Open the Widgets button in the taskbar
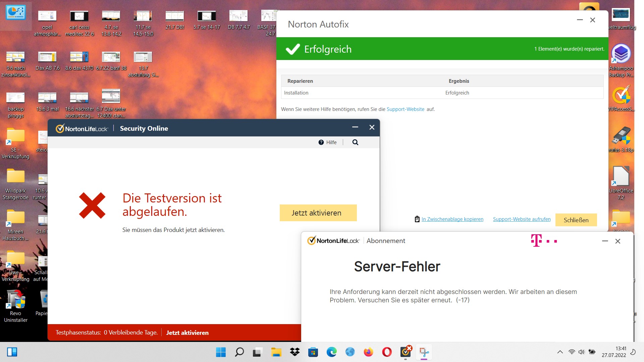The image size is (644, 362). click(12, 352)
